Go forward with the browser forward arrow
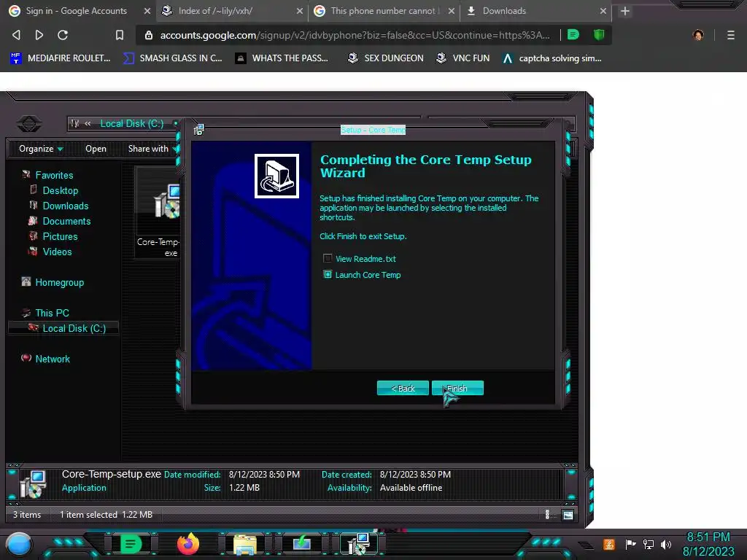747x560 pixels. click(x=39, y=35)
